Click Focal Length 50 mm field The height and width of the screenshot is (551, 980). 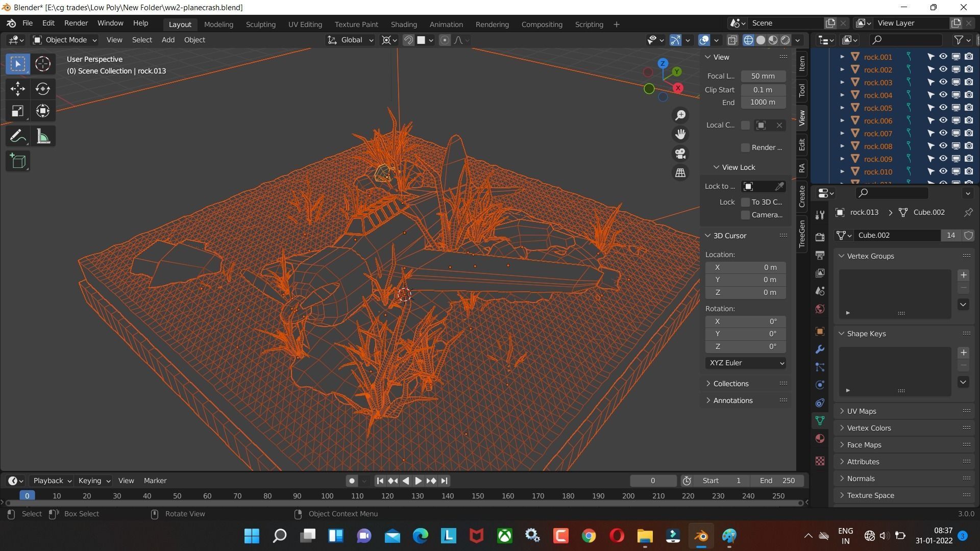click(x=763, y=76)
